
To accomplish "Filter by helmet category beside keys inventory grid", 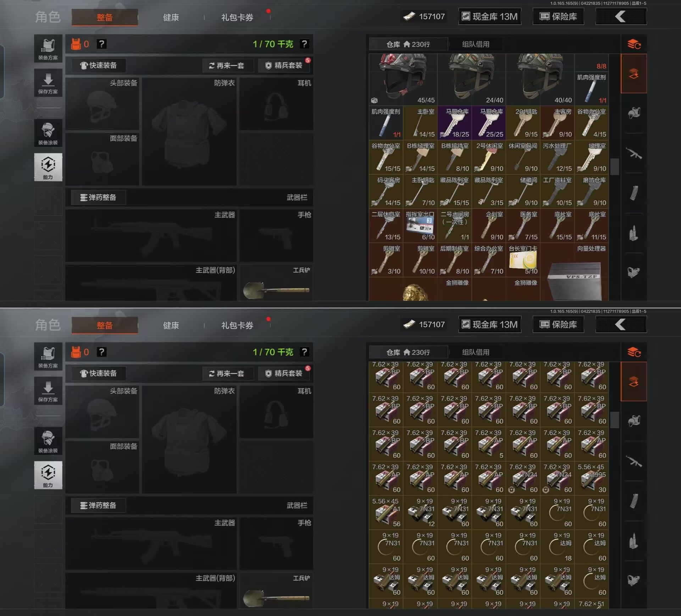I will coord(634,113).
